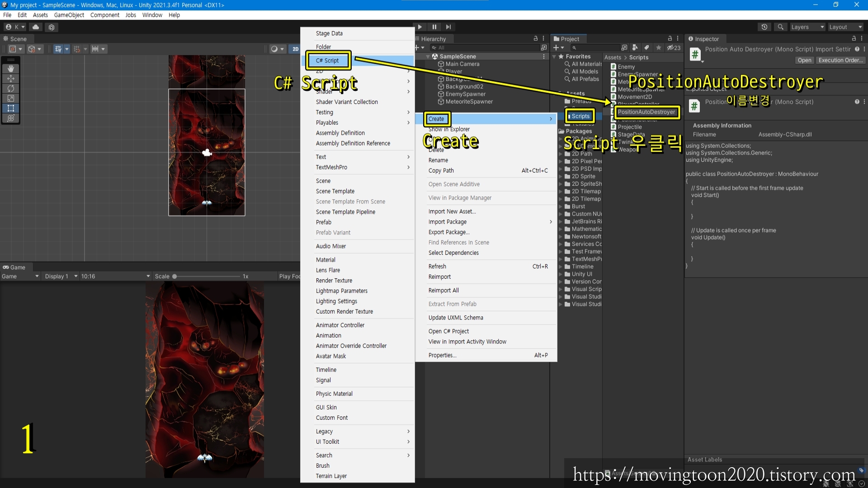Select Create in the context menu
This screenshot has width=868, height=488.
tap(486, 119)
